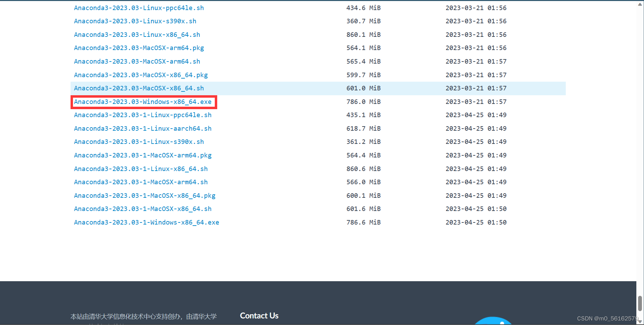Click the scrollbar up arrow
The image size is (644, 325).
(x=640, y=4)
